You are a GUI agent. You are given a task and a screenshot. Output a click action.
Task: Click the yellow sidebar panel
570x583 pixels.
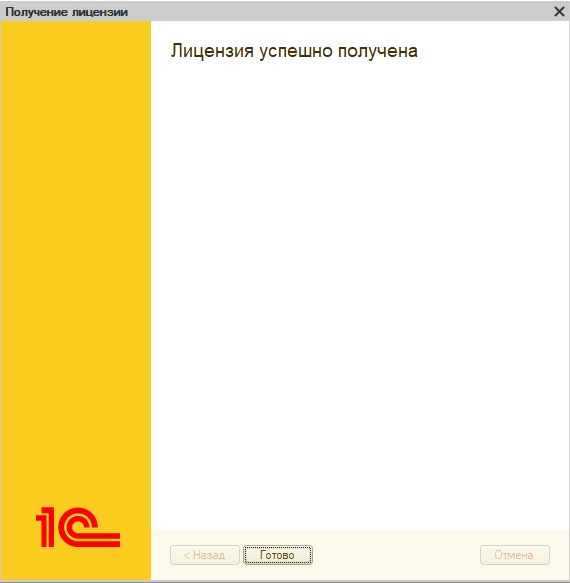click(76, 260)
